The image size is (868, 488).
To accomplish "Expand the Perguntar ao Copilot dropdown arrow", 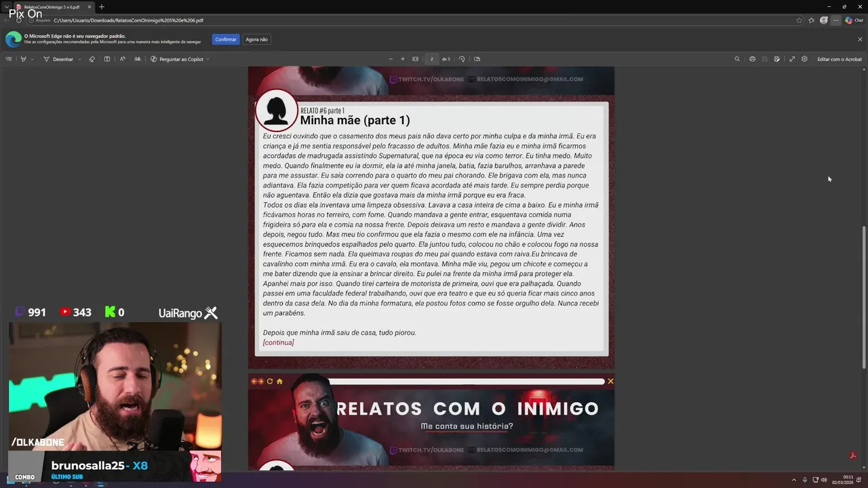I will [208, 59].
